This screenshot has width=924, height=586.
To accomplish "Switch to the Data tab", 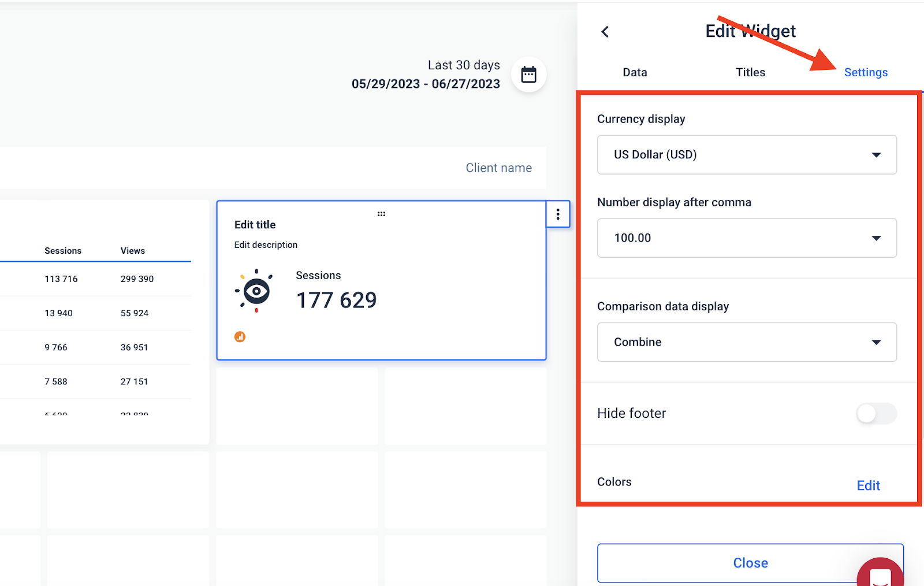I will pos(634,72).
